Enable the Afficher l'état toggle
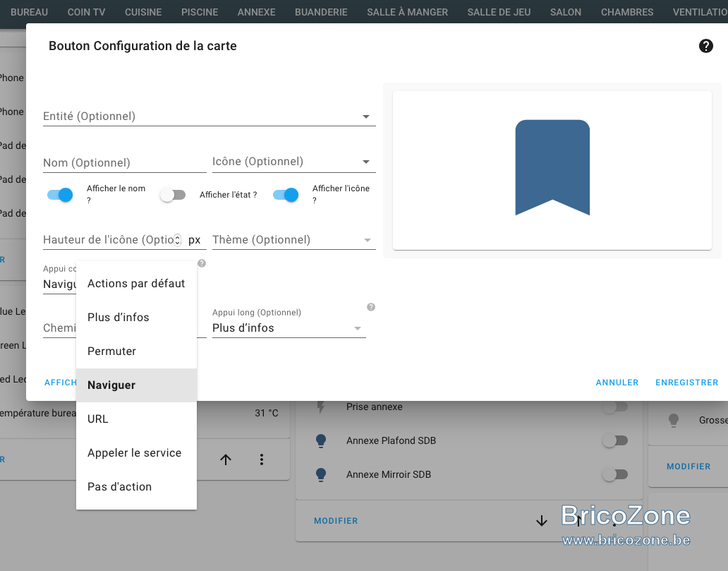 click(x=173, y=195)
